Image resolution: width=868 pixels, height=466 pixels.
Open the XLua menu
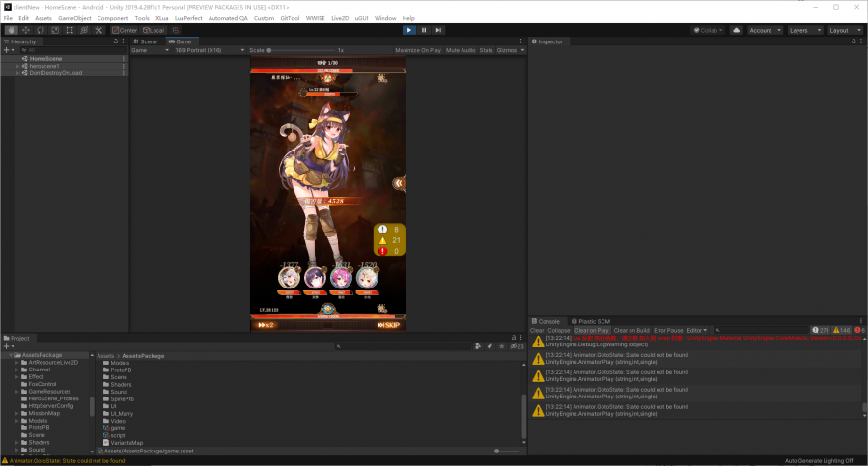coord(161,18)
